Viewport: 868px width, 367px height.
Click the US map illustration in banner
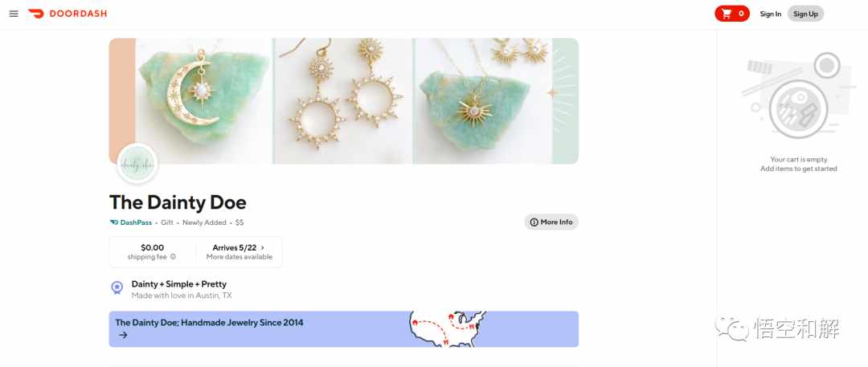click(x=448, y=328)
